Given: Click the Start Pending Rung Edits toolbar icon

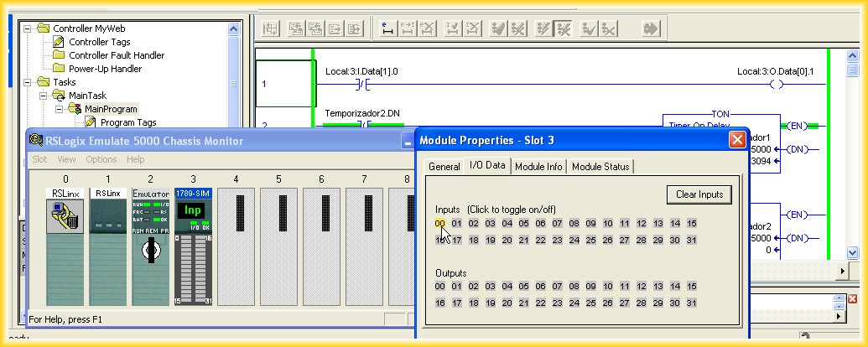Looking at the screenshot, I should tap(387, 29).
